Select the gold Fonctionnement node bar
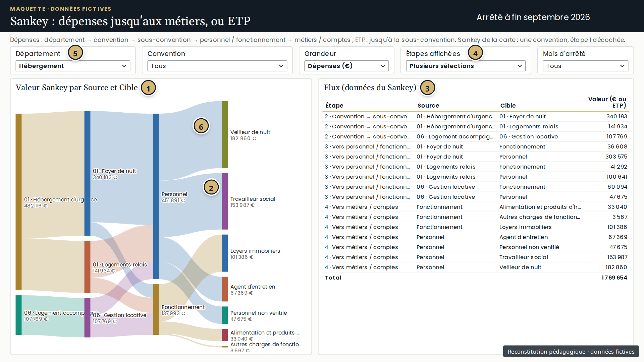 click(x=156, y=309)
